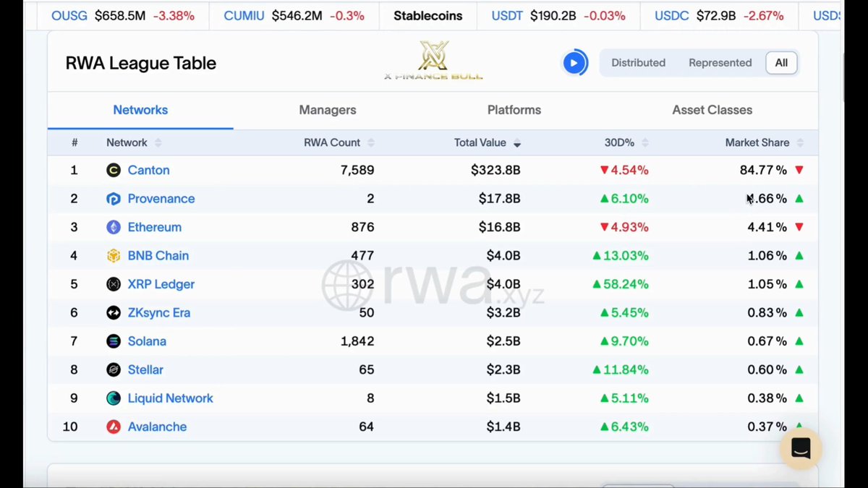Click Provenance's green market share up arrow

tap(799, 199)
